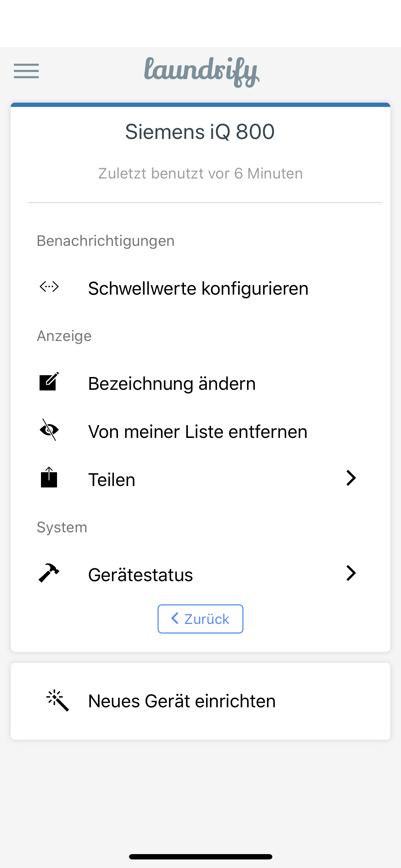Click the Zurück button
This screenshot has width=401, height=868.
point(200,619)
